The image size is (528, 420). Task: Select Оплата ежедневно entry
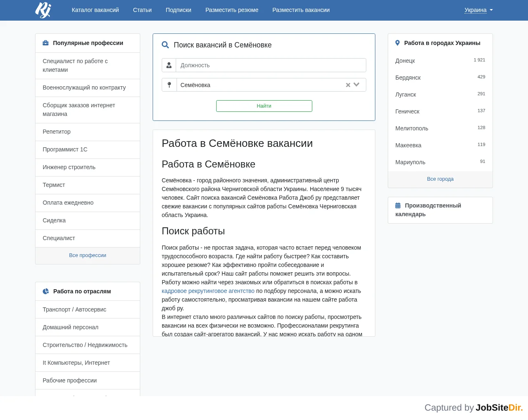coord(87,203)
